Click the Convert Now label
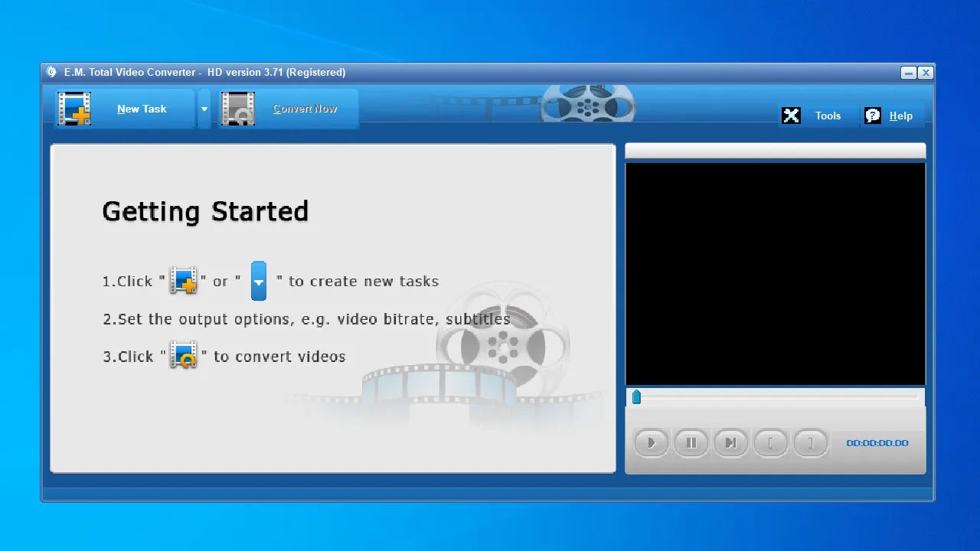The image size is (980, 551). [x=305, y=109]
